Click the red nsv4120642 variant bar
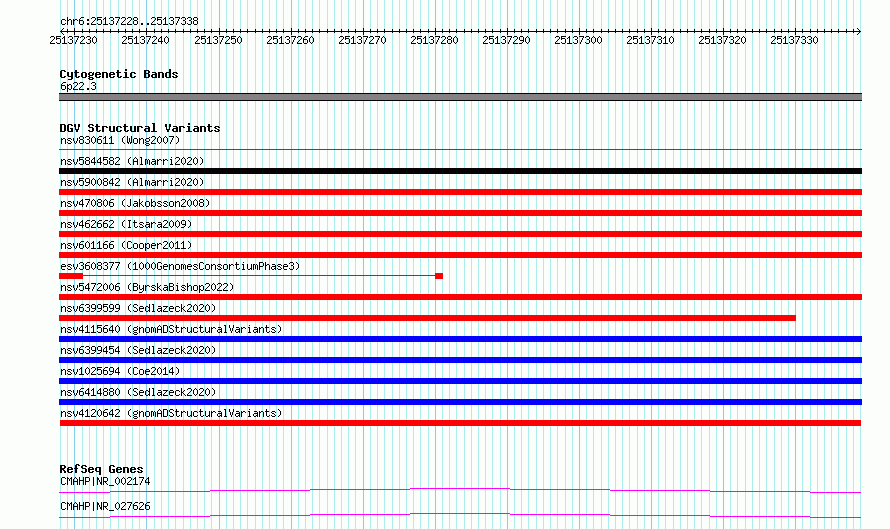The image size is (890, 529). (x=460, y=423)
